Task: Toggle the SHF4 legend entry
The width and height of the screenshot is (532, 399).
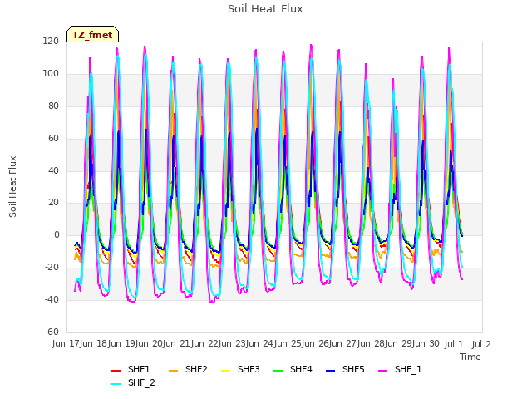Action: (293, 369)
